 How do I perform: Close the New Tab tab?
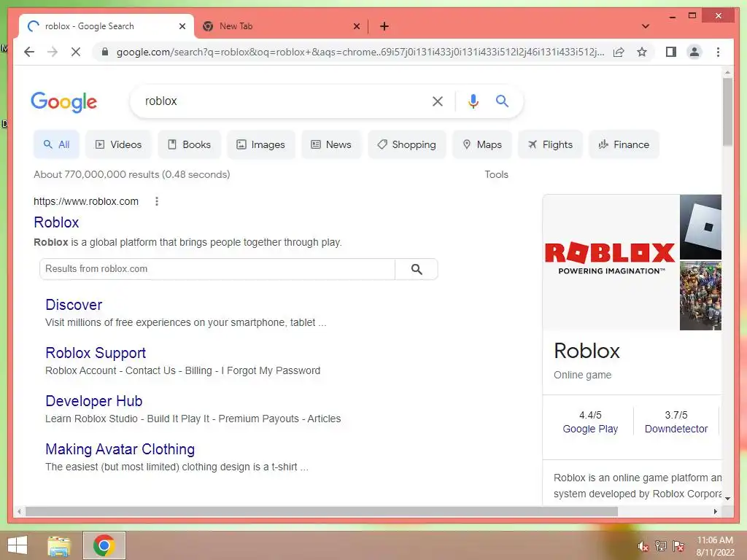click(356, 26)
